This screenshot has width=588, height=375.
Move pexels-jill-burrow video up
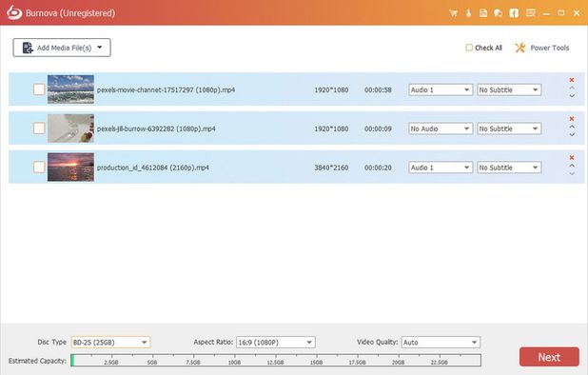pos(572,127)
